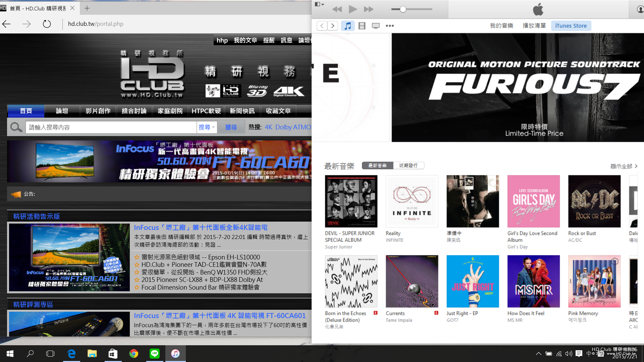644x362 pixels.
Task: Open the InFocus FT-60CA60 banner ad
Action: pyautogui.click(x=159, y=162)
